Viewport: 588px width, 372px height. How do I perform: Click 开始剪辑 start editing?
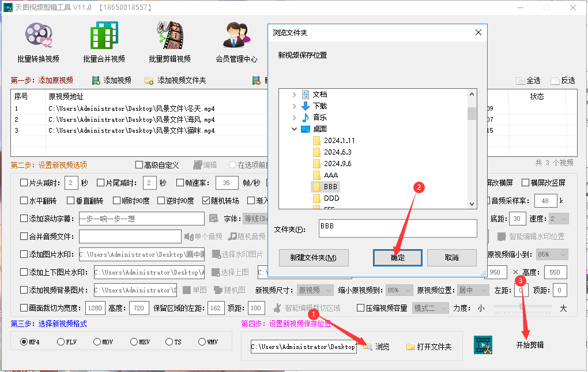pos(530,345)
